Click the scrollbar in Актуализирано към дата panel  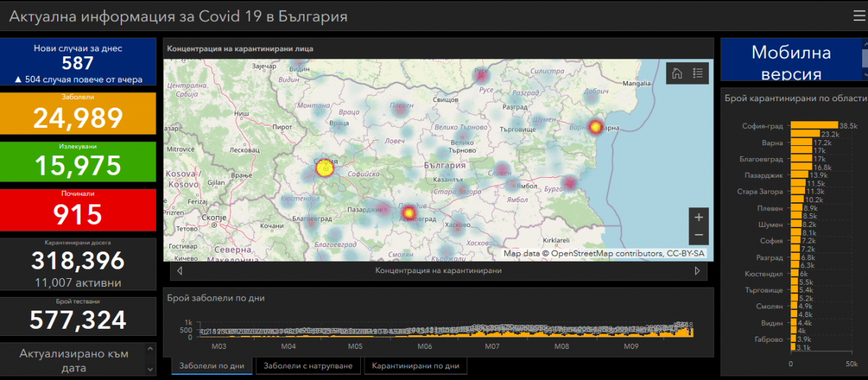pyautogui.click(x=150, y=359)
